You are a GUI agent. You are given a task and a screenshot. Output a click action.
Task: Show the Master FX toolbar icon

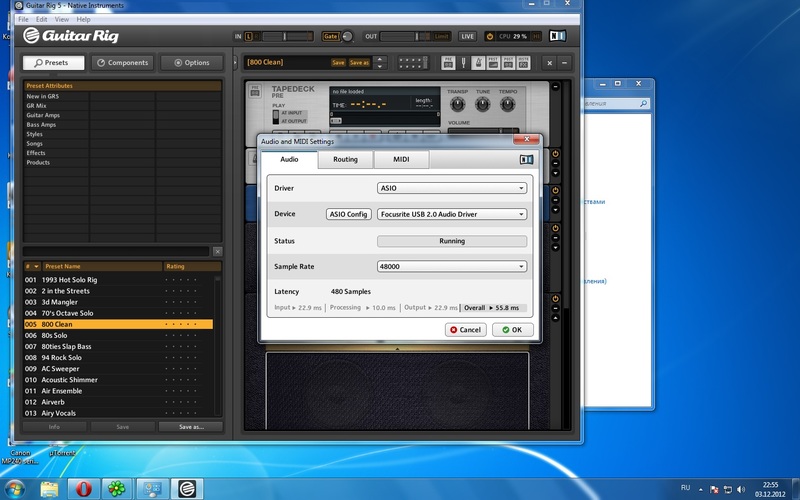(523, 63)
